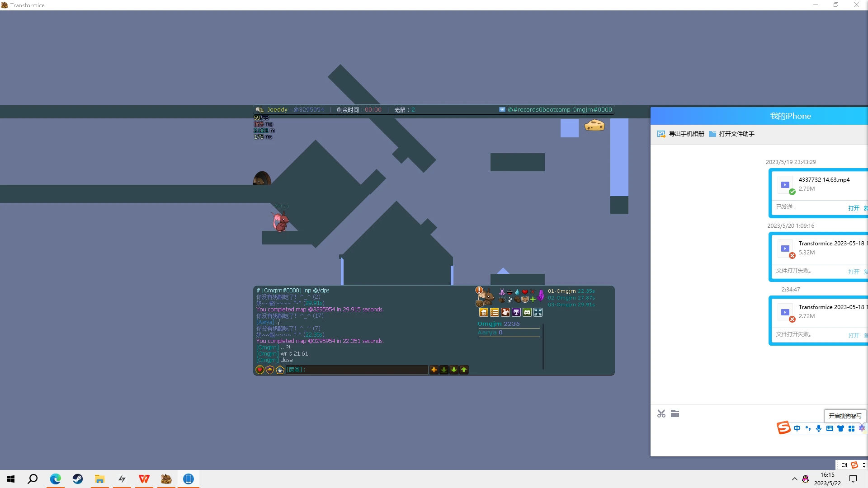Click player name Aarya 0 in scoreboard
The image size is (868, 488).
point(490,333)
